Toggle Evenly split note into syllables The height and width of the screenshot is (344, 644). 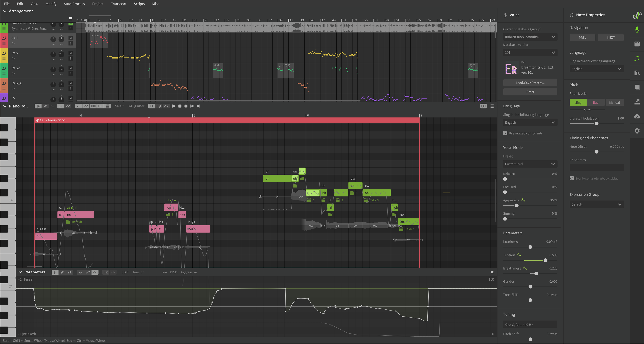(572, 178)
